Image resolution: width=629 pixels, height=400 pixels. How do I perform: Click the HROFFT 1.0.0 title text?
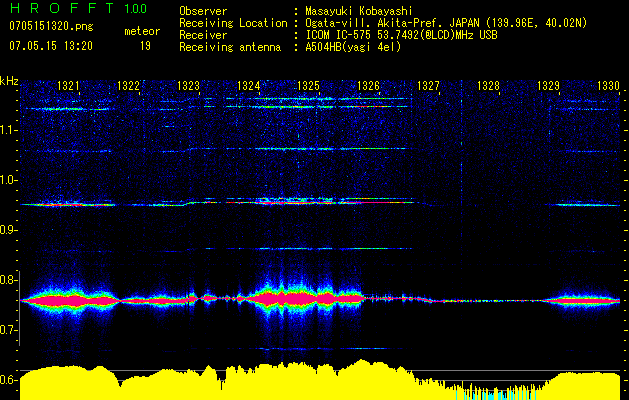[78, 8]
